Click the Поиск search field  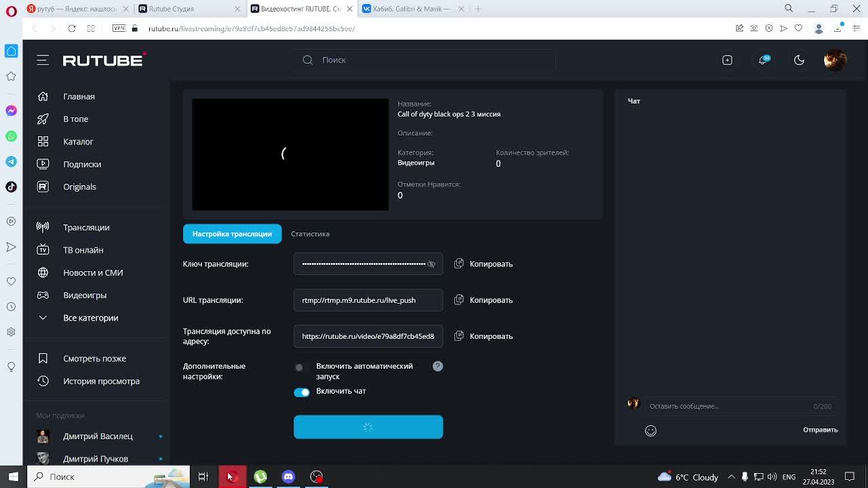(425, 60)
